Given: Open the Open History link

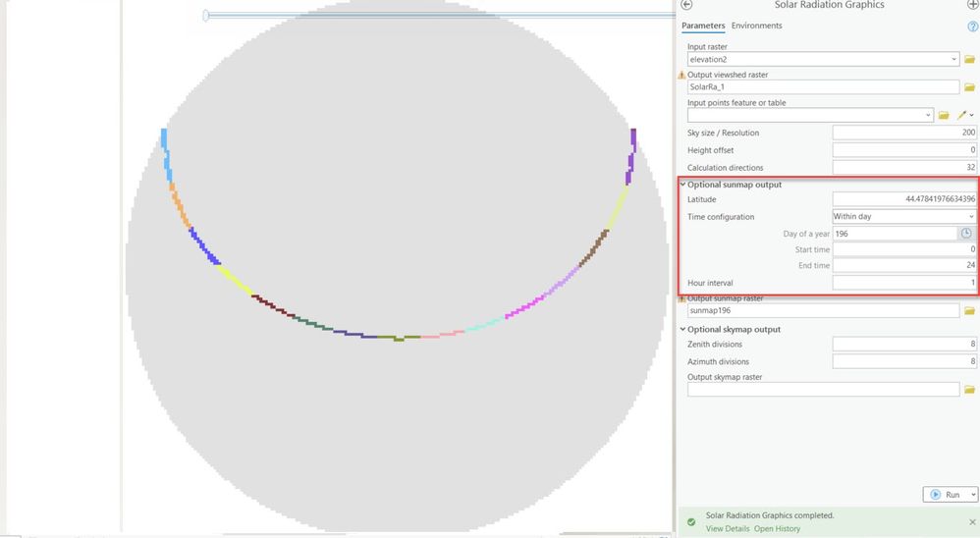Looking at the screenshot, I should 777,528.
